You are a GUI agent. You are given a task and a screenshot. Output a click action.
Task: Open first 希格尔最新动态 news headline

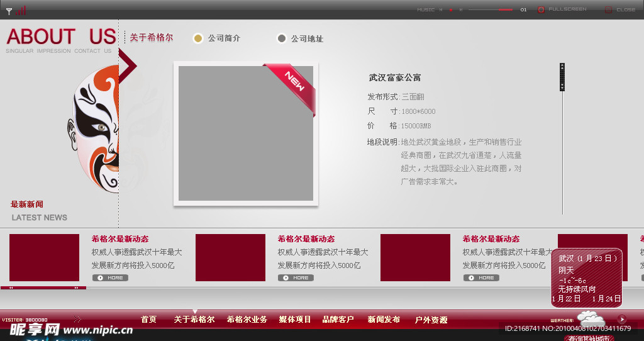(120, 238)
